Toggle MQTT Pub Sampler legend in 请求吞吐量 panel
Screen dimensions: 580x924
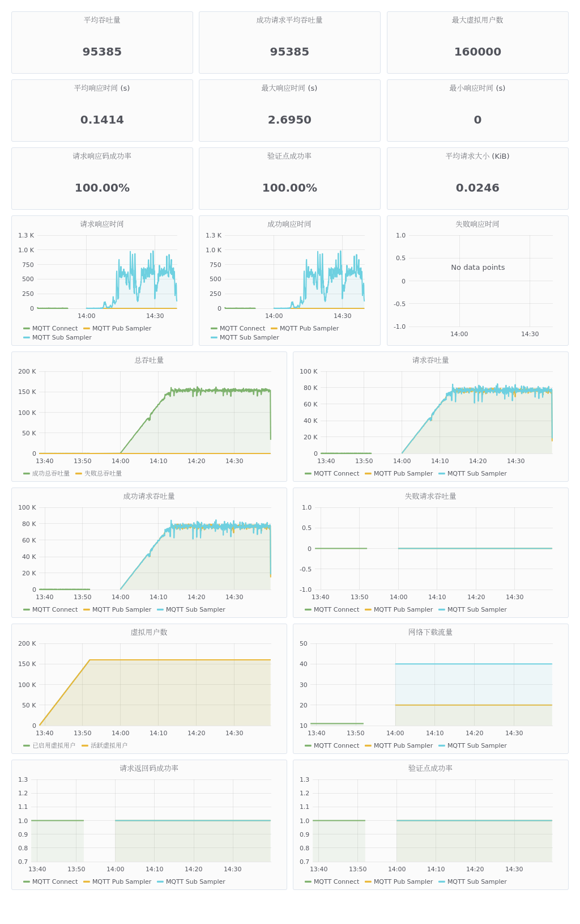[403, 473]
